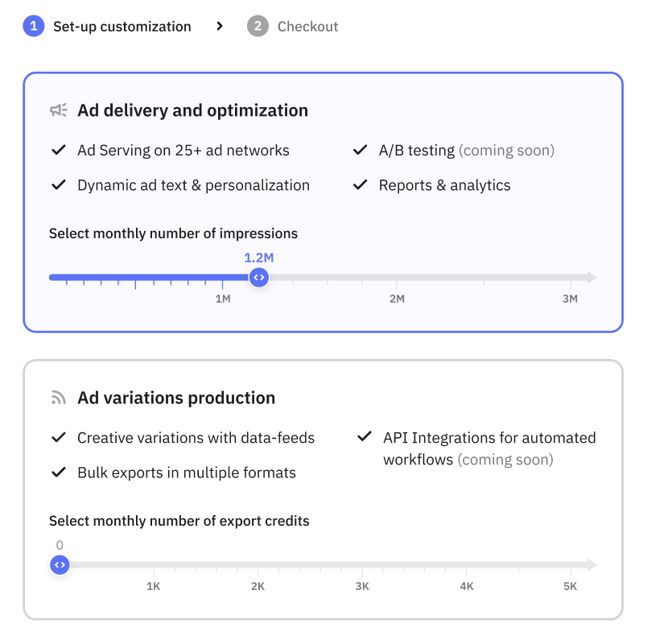The image size is (647, 644).
Task: Click checkmark next to API Integrations item
Action: [x=365, y=436]
